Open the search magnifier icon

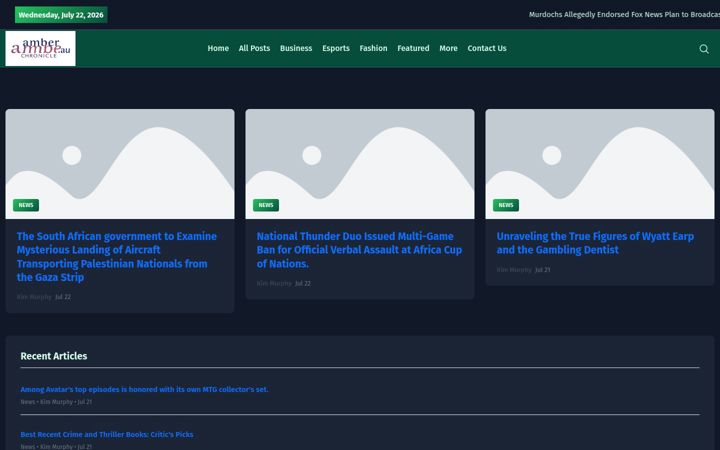pos(703,49)
